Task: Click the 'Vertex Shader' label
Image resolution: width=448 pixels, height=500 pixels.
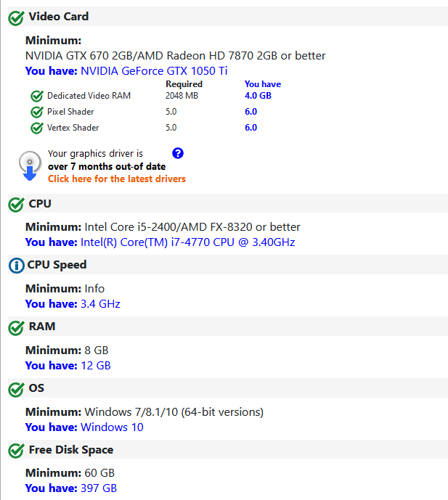Action: coord(73,128)
